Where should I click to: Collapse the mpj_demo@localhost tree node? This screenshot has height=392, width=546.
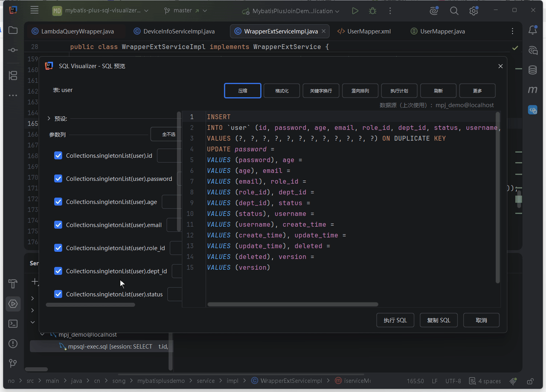42,334
